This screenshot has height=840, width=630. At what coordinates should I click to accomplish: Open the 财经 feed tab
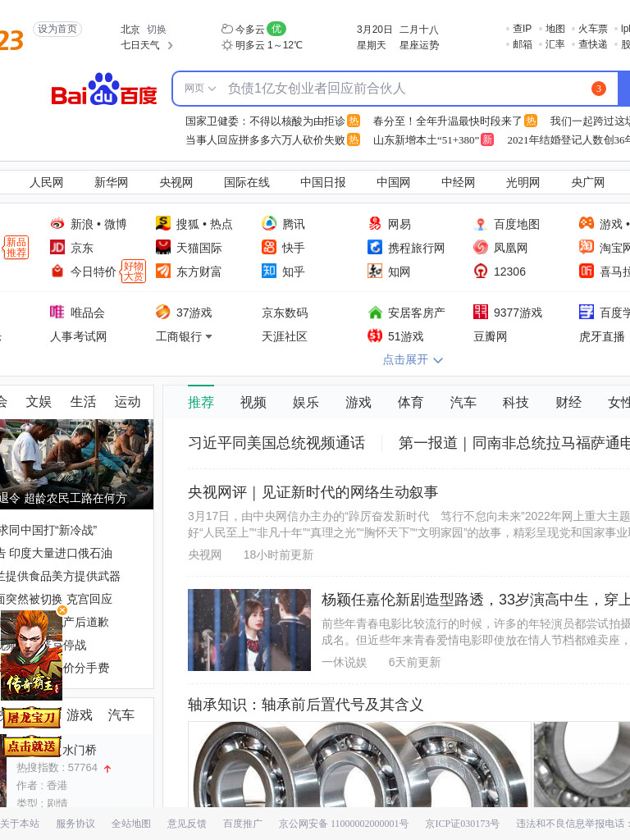[568, 402]
